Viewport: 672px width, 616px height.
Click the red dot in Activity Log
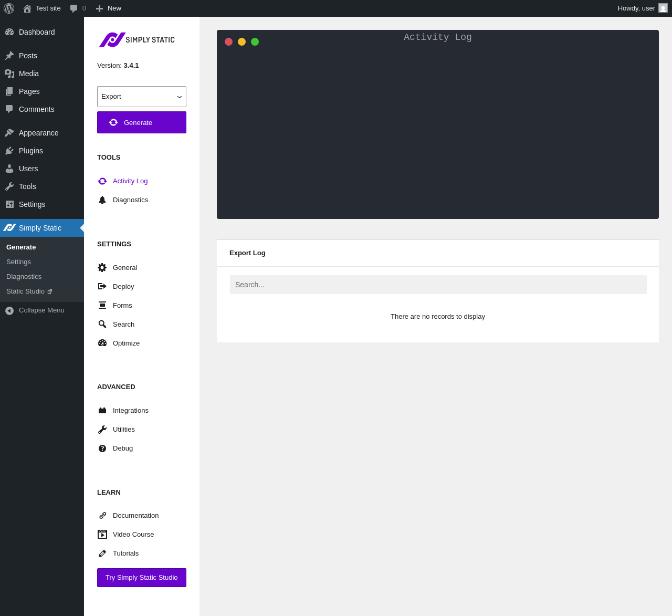228,42
